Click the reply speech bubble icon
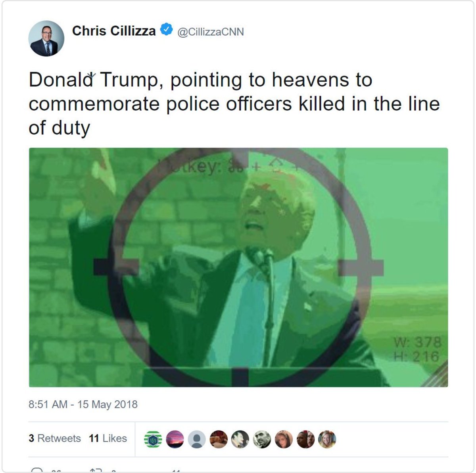This screenshot has height=473, width=476. pyautogui.click(x=36, y=470)
